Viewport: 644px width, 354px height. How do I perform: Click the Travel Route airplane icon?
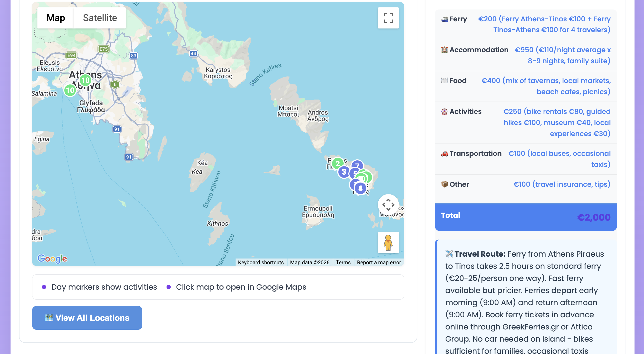click(x=449, y=254)
